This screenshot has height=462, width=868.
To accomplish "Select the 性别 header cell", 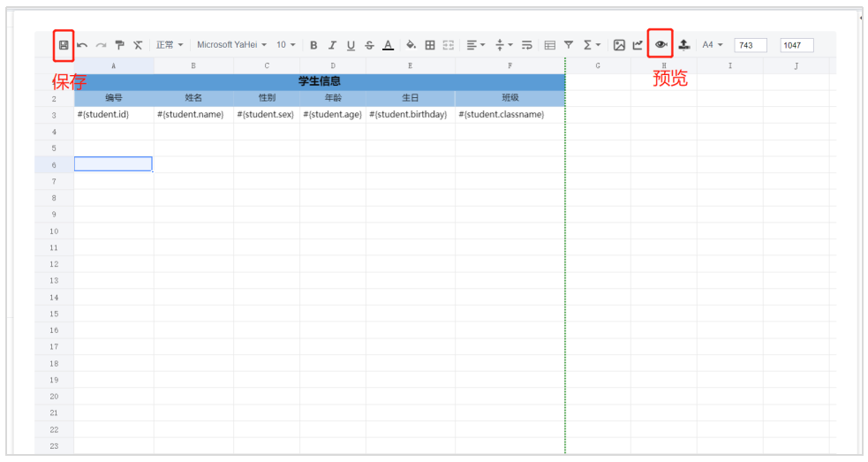I will tap(267, 98).
